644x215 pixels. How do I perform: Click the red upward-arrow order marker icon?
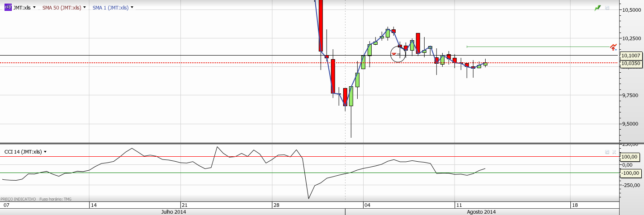(x=613, y=47)
